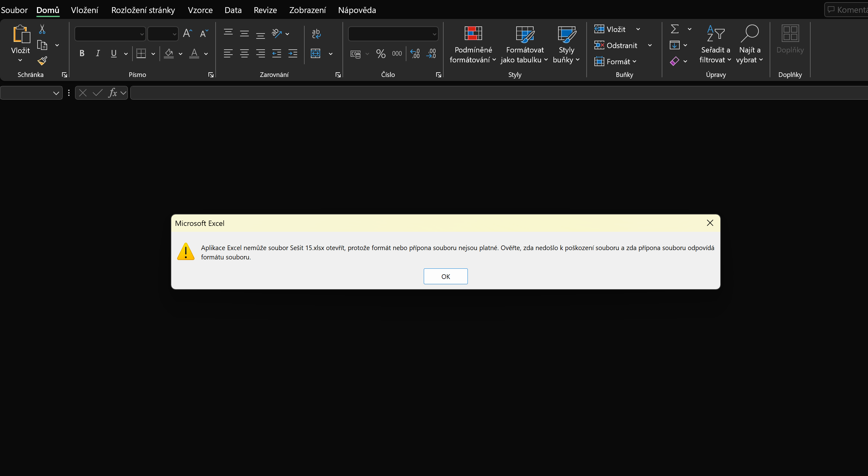Image resolution: width=868 pixels, height=476 pixels.
Task: Click the Cut scissors icon
Action: [42, 29]
